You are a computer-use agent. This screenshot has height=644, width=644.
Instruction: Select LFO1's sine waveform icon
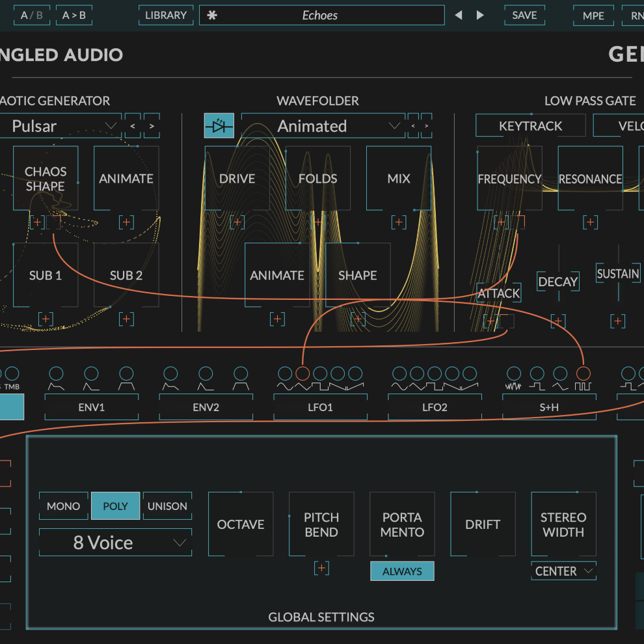coord(284,385)
